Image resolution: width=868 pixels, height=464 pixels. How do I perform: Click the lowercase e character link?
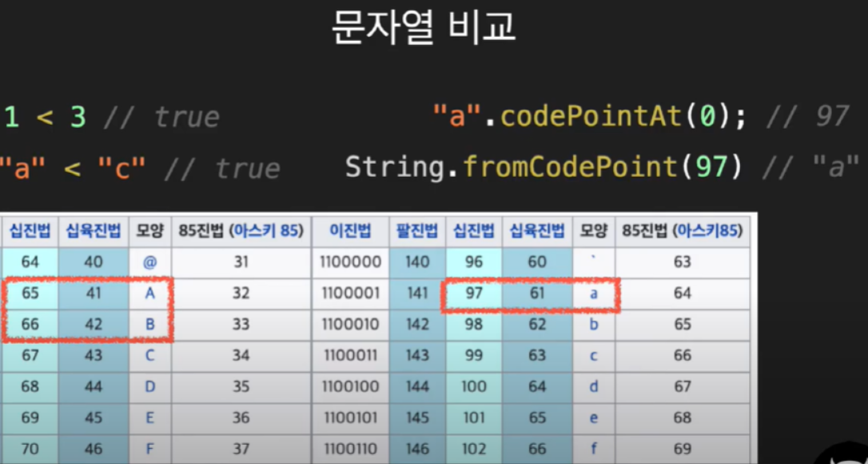click(x=593, y=418)
